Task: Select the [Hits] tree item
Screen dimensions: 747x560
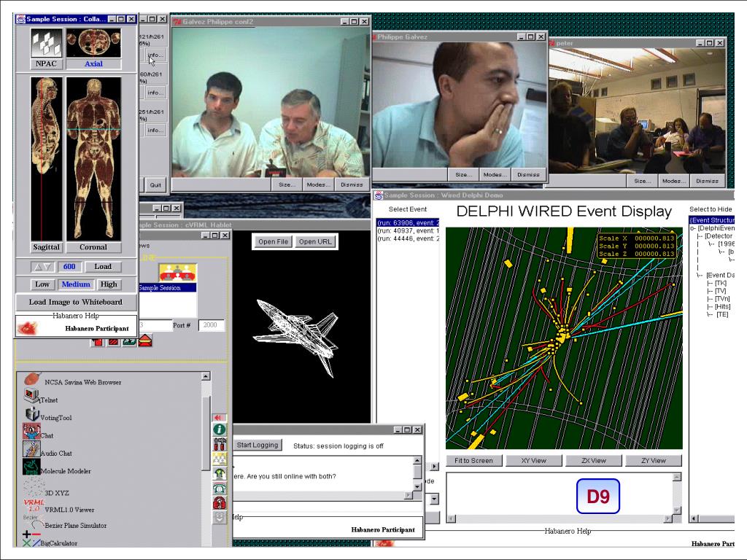Action: point(723,307)
